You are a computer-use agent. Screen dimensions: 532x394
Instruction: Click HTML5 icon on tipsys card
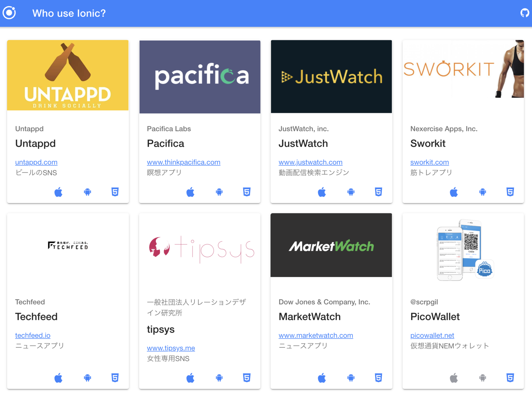[247, 378]
